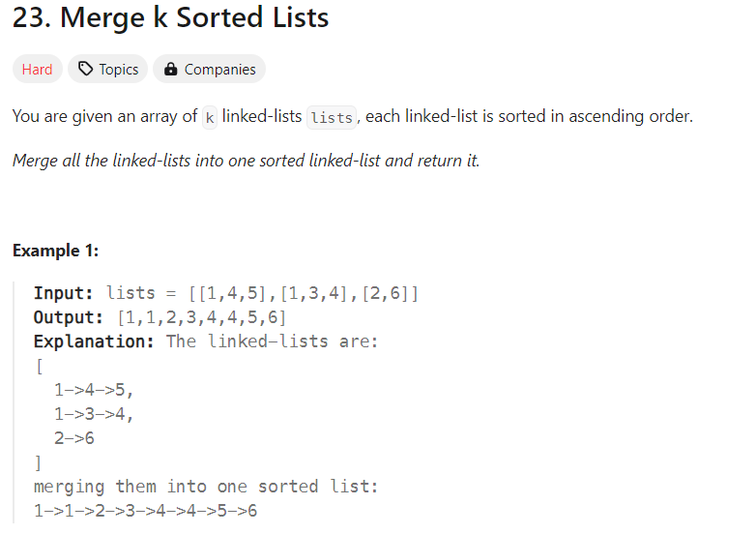Screen dimensions: 756x534
Task: Click the problem title Merge k Sorted Lists
Action: pyautogui.click(x=170, y=18)
